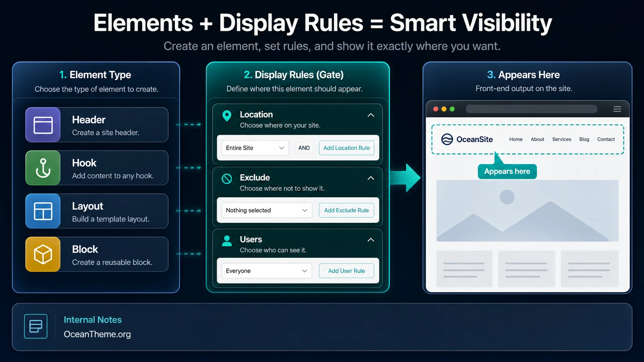Click the red window dot in browser mockup

click(436, 109)
